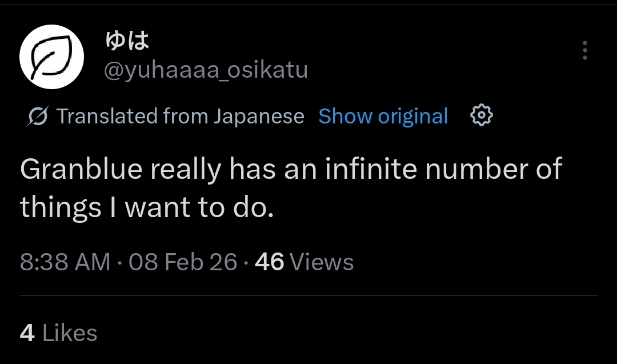This screenshot has height=364, width=617.
Task: Click the bold 4 likes count
Action: pyautogui.click(x=27, y=333)
